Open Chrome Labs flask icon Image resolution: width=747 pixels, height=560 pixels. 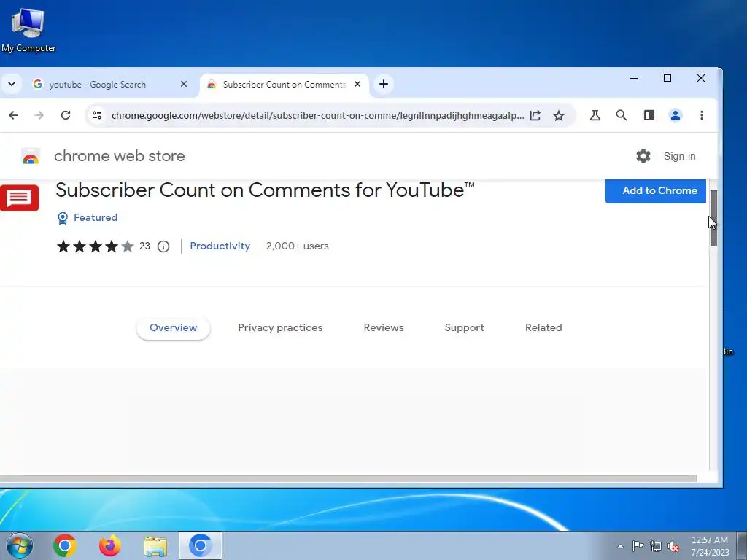click(x=595, y=115)
